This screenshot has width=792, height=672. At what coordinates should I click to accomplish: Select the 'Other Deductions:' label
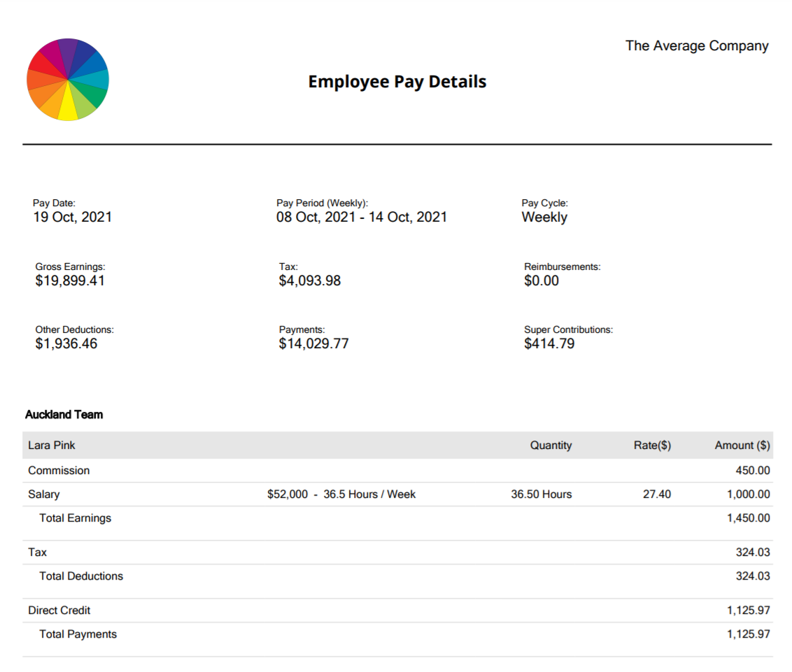(x=75, y=329)
